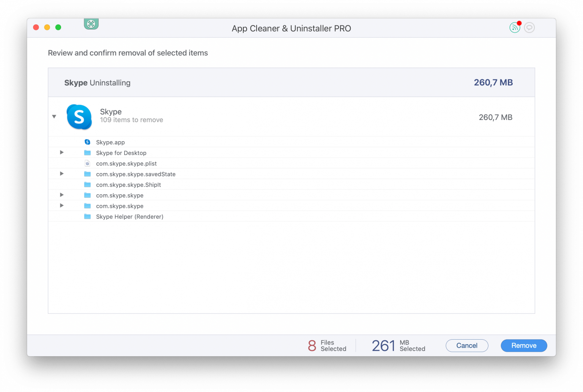Select the Skype.app row text
This screenshot has width=583, height=392.
click(110, 142)
